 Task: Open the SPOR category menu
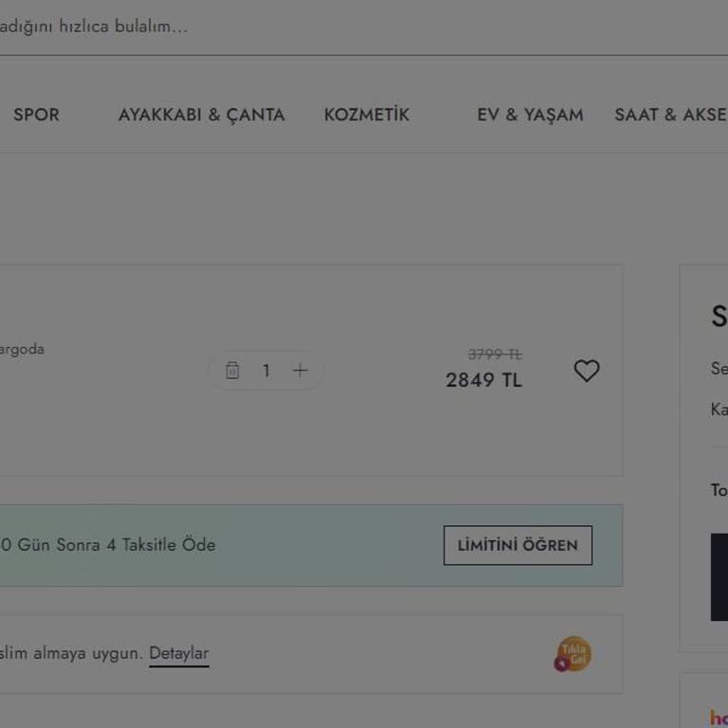[36, 115]
